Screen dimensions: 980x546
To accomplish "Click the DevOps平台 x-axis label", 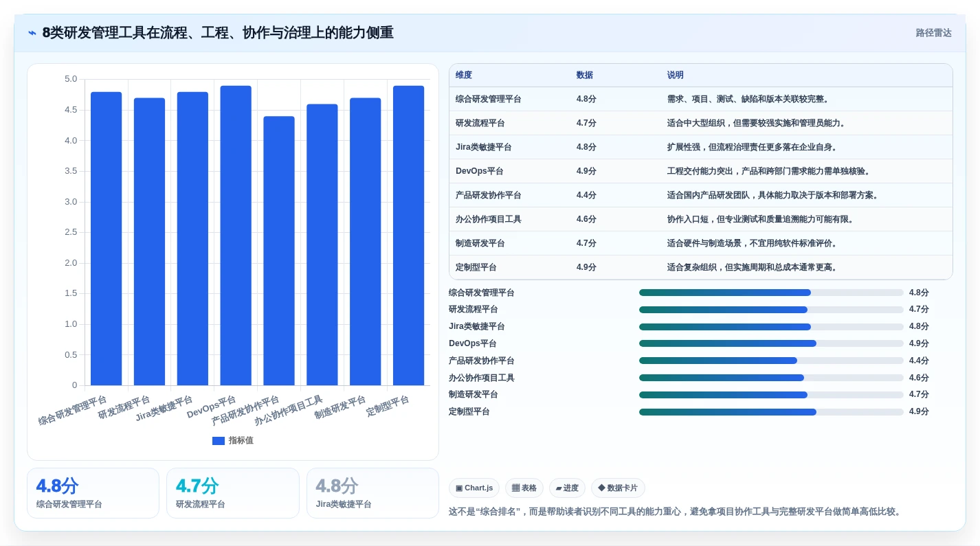I will tap(212, 407).
